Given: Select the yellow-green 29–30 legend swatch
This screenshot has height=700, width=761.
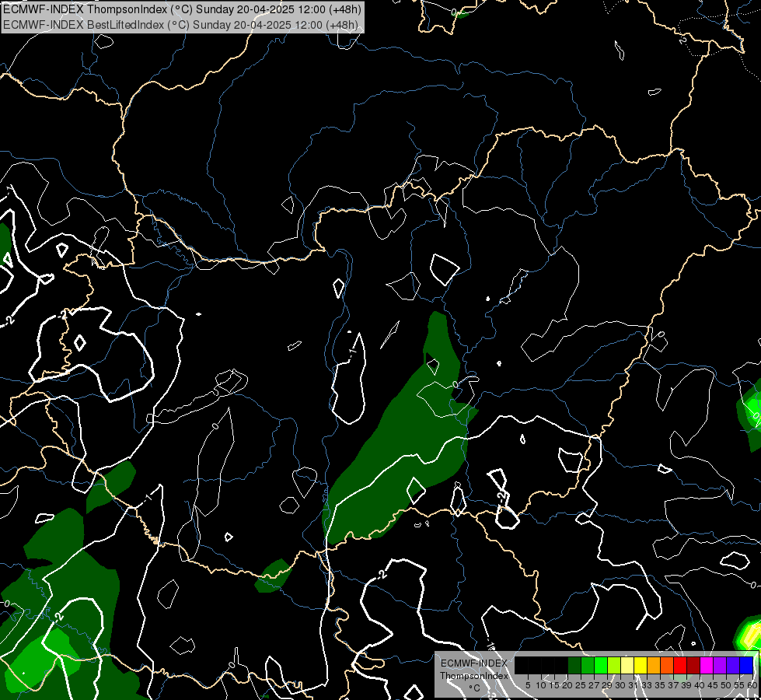Looking at the screenshot, I should click(614, 665).
